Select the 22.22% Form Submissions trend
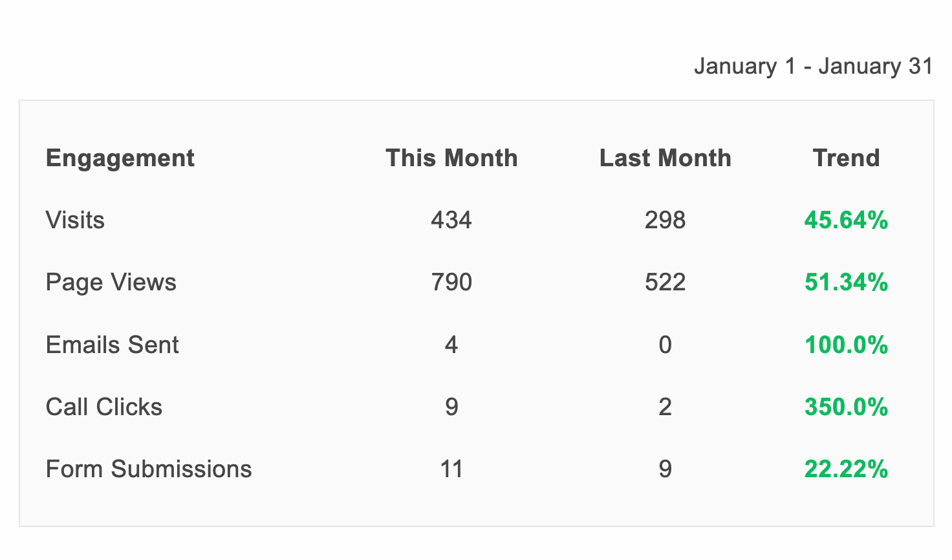Image resolution: width=952 pixels, height=560 pixels. pos(846,469)
